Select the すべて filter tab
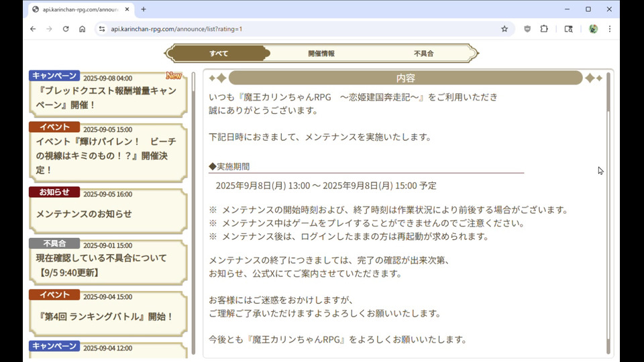644x362 pixels. tap(219, 54)
